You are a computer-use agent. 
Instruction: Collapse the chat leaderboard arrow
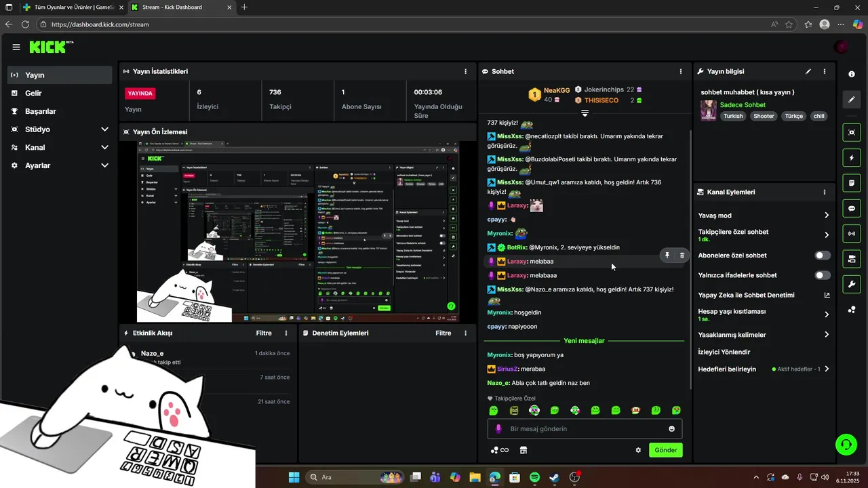point(585,113)
